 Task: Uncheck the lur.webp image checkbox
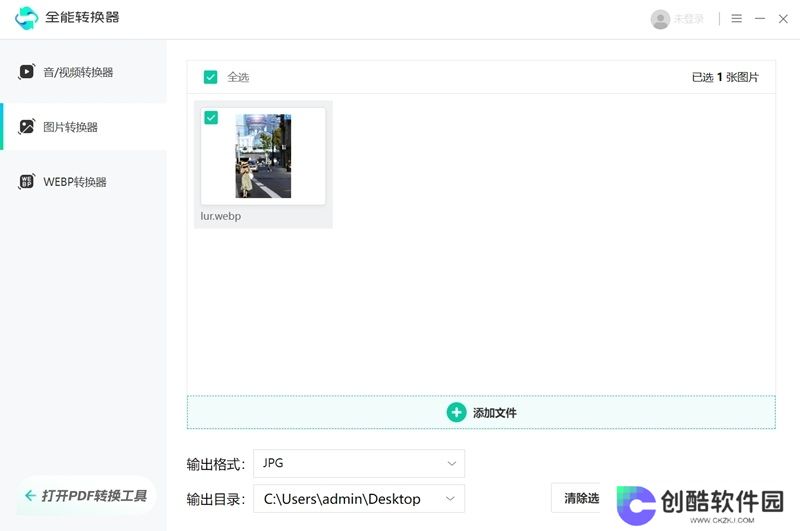tap(211, 117)
